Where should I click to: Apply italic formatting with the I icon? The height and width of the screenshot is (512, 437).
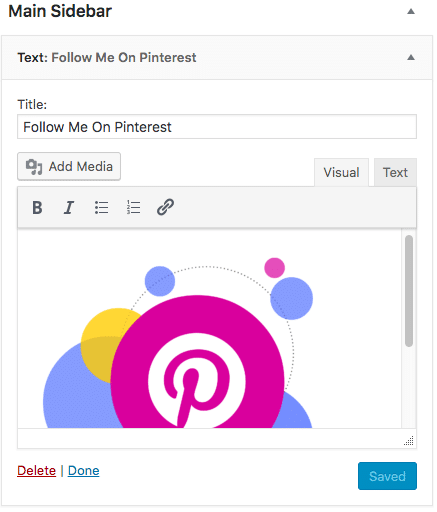click(69, 207)
